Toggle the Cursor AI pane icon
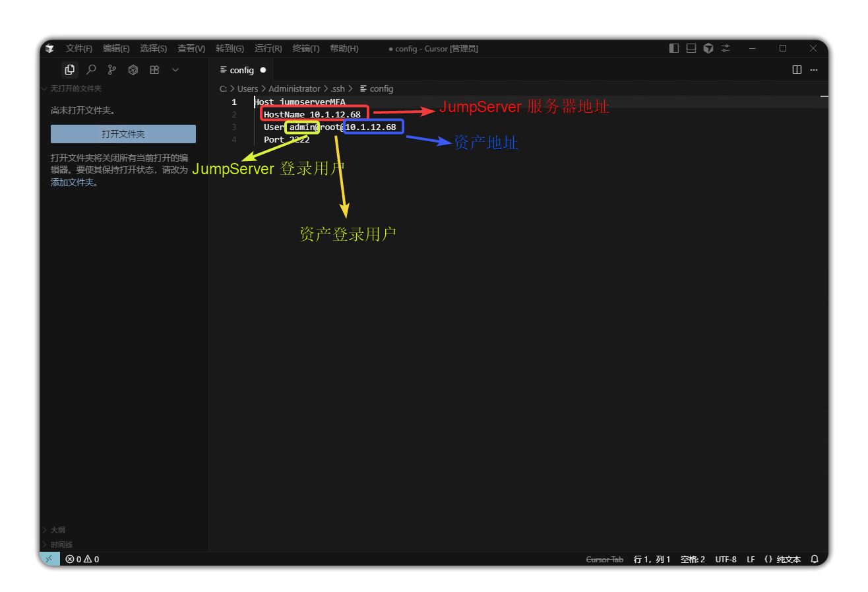The image size is (868, 592). tap(708, 48)
